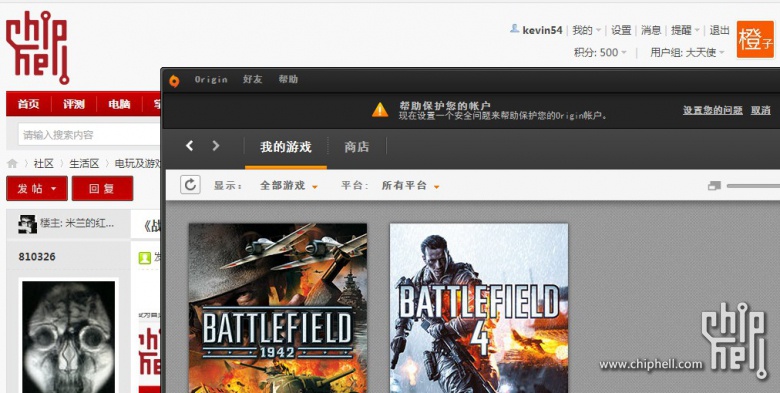Switch to the 我的游戏 tab
The width and height of the screenshot is (780, 393).
(286, 147)
